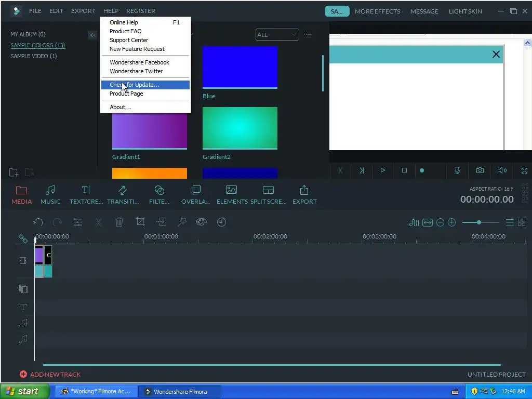
Task: Select Online Help menu entry
Action: [145, 22]
